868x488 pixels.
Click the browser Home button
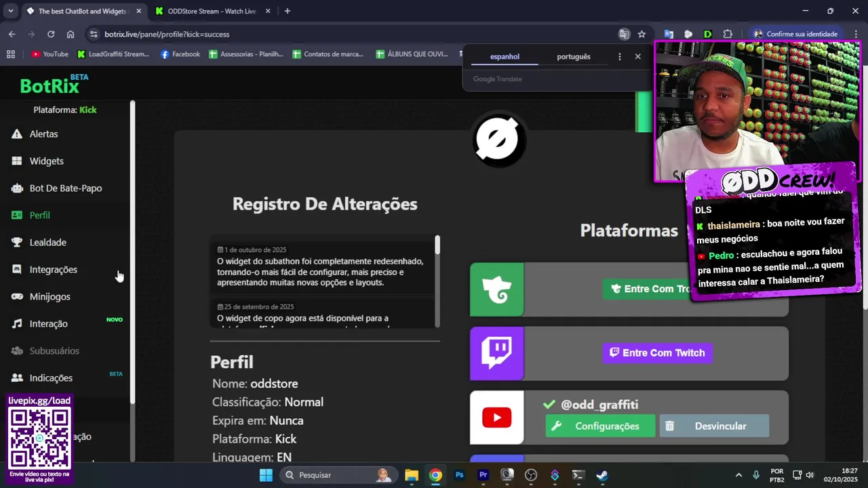(x=71, y=34)
